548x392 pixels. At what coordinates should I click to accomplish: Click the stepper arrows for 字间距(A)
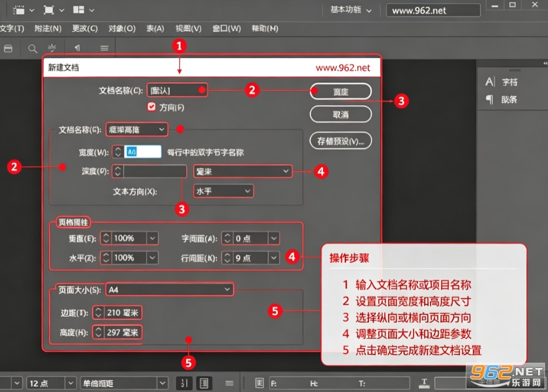point(227,238)
